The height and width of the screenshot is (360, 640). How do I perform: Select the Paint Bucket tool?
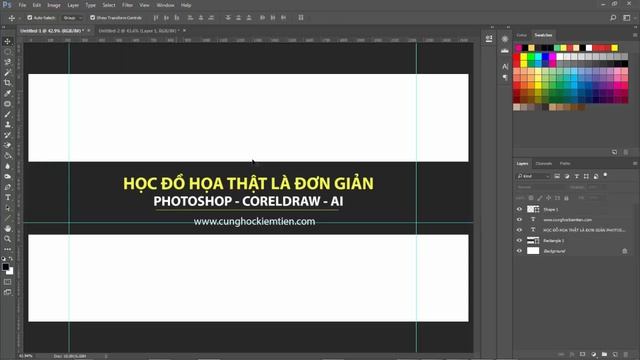(x=7, y=156)
